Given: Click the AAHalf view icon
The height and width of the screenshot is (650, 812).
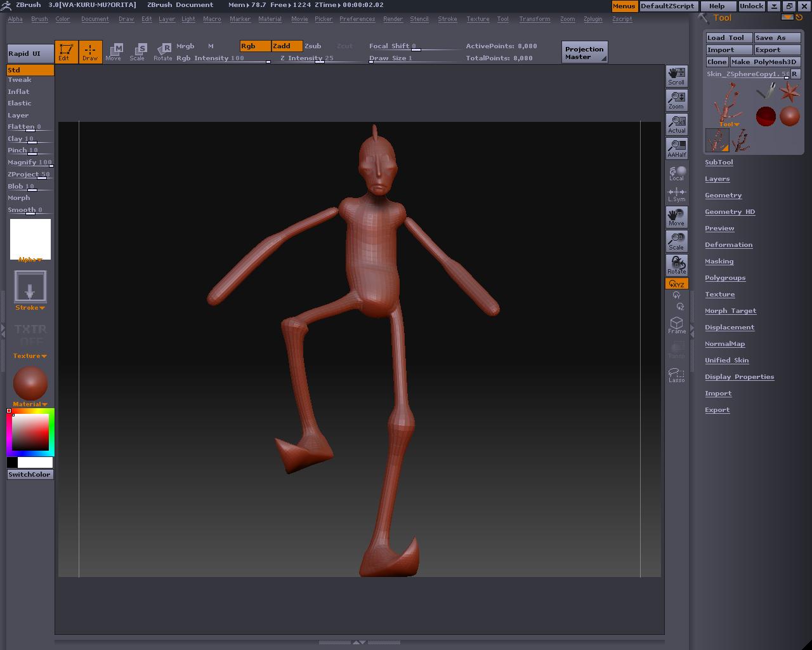Looking at the screenshot, I should (676, 149).
